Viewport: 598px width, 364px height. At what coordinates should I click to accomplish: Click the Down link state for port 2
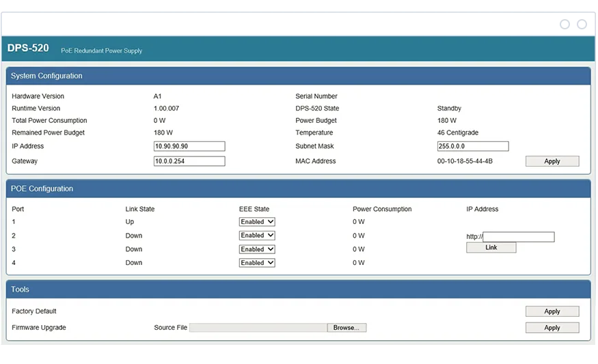[x=134, y=236]
